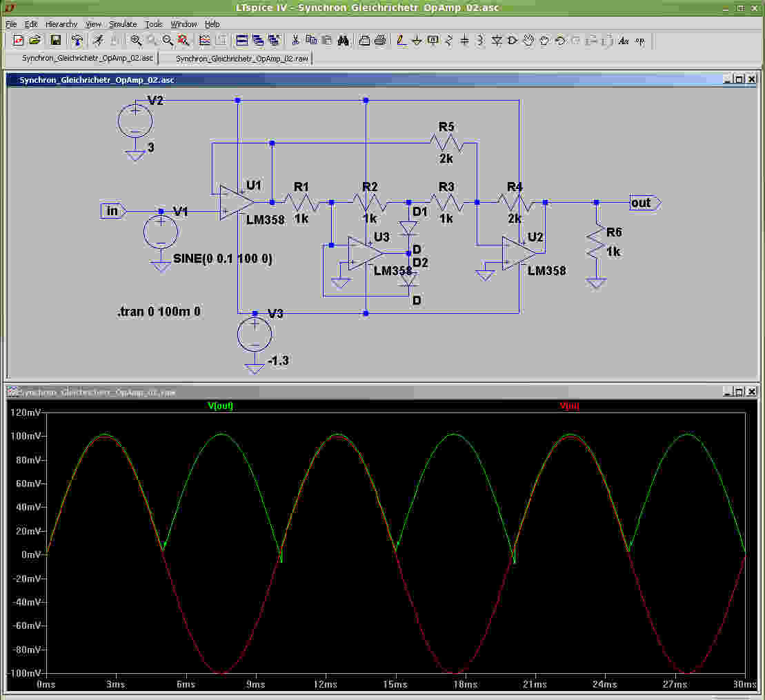The height and width of the screenshot is (700, 765).
Task: Select the Place Capacitor tool
Action: [464, 41]
